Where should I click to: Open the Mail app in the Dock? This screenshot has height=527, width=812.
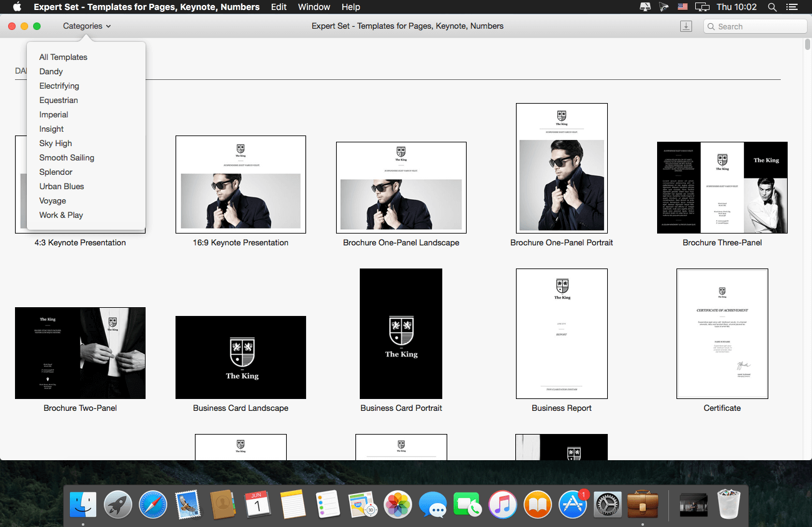188,505
